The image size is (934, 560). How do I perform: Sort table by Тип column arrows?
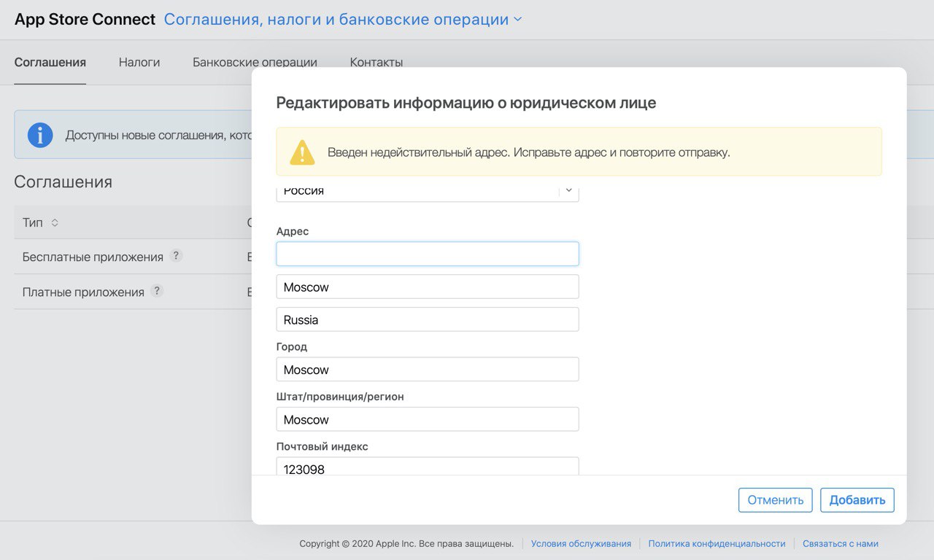point(55,222)
